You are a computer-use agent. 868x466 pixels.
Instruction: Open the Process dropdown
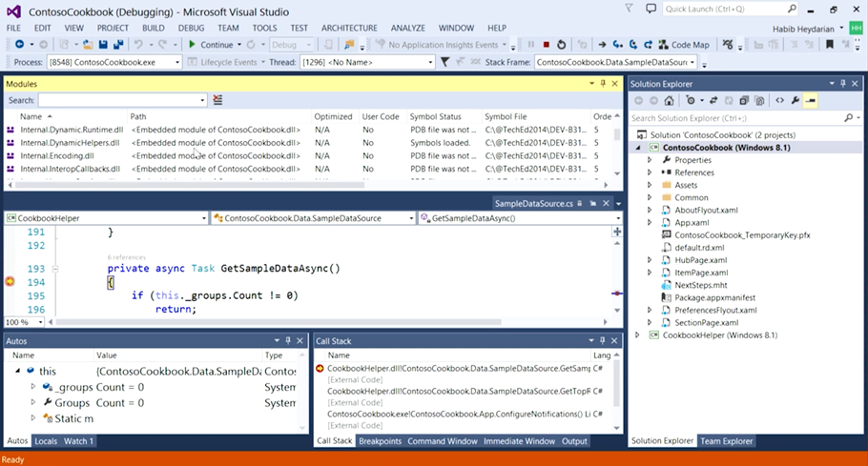[177, 63]
